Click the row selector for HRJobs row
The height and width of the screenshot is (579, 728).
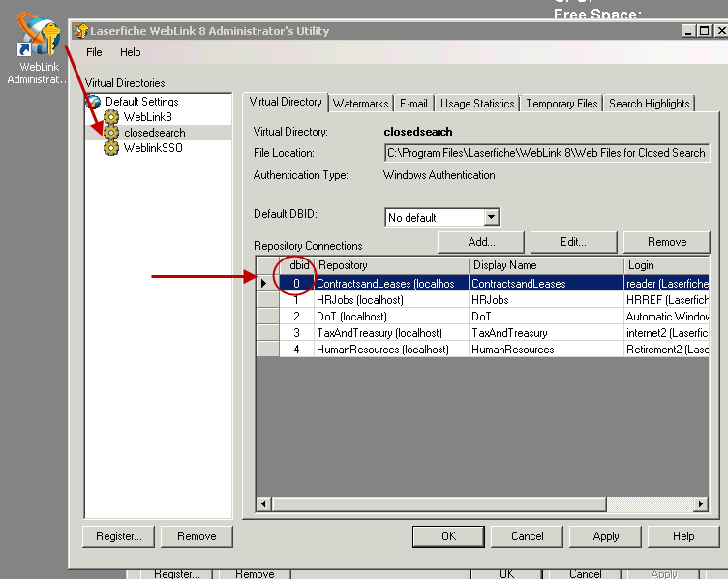(x=268, y=300)
